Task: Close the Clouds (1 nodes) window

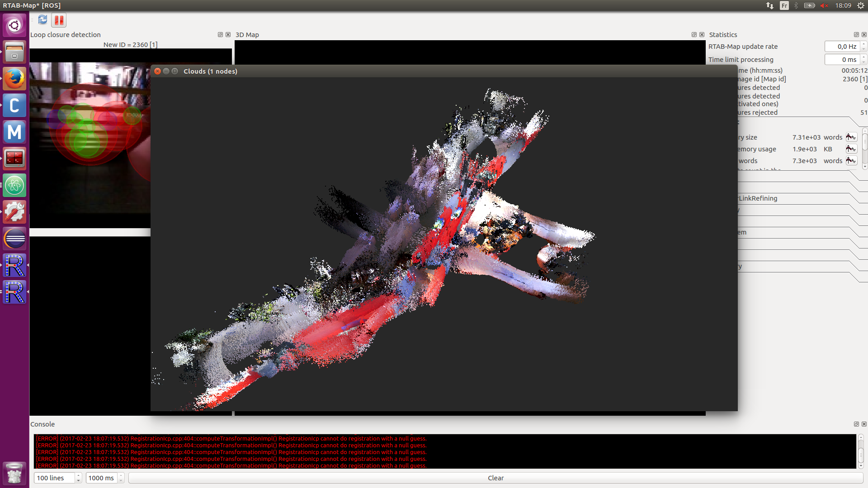Action: point(158,71)
